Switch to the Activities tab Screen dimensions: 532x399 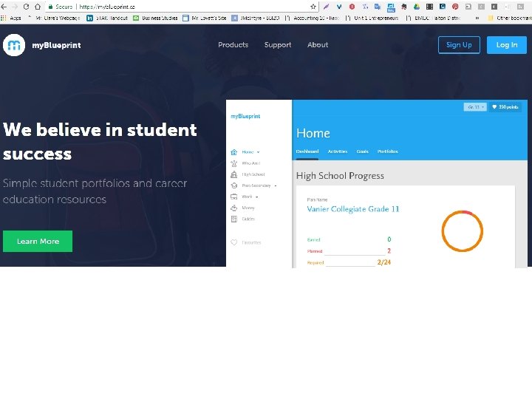click(x=337, y=151)
